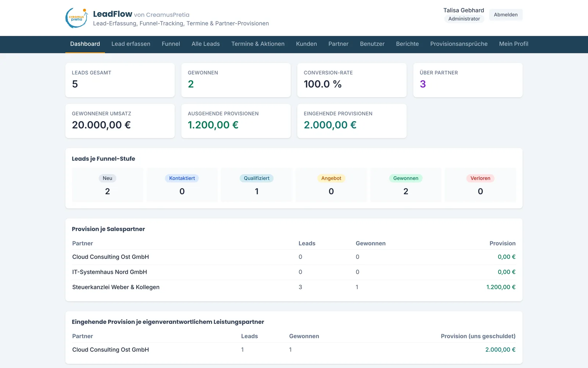Open the Funnel tab
The image size is (588, 368).
pos(171,44)
